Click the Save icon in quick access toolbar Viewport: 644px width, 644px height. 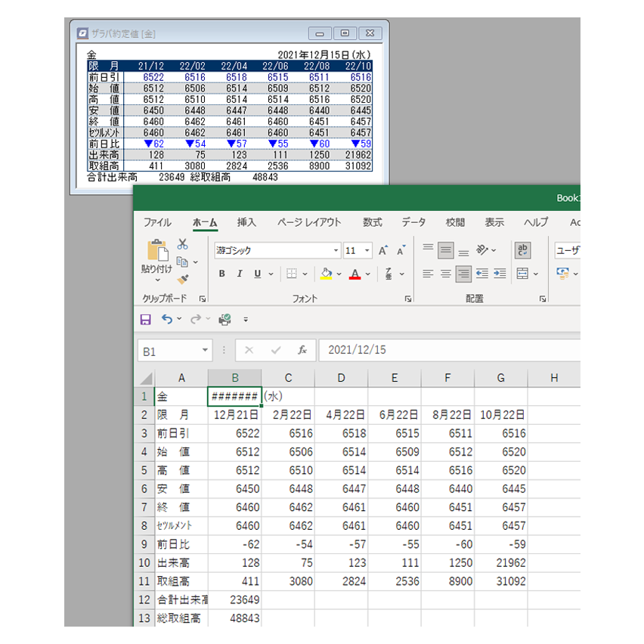tap(146, 320)
